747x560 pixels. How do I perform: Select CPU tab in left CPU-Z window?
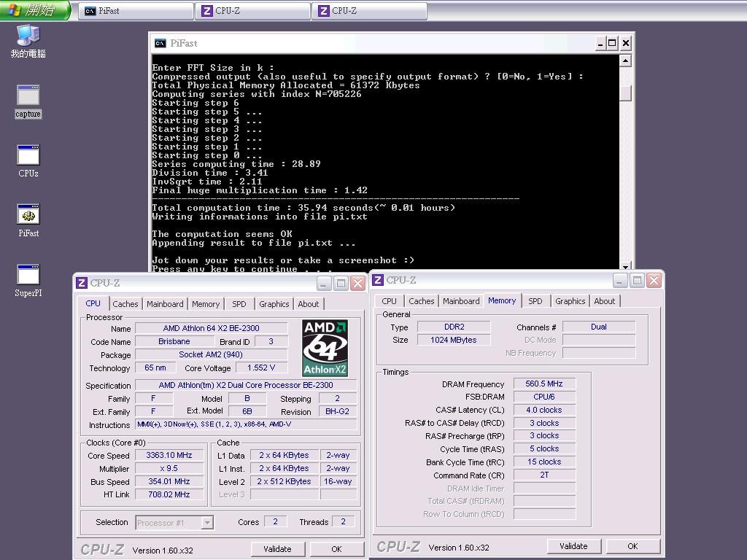93,303
